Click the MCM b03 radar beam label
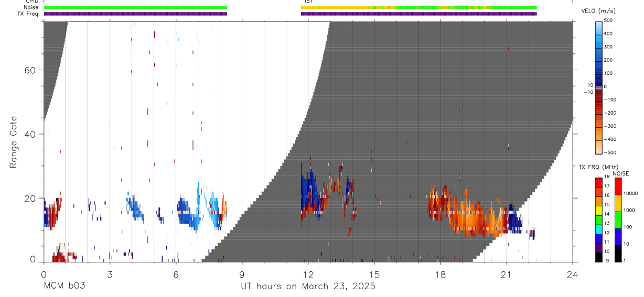The width and height of the screenshot is (644, 297). [64, 287]
